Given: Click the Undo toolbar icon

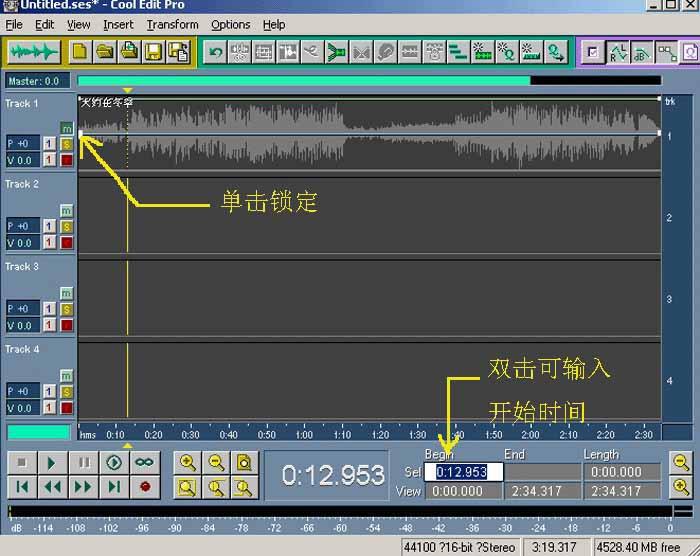Looking at the screenshot, I should [x=216, y=51].
